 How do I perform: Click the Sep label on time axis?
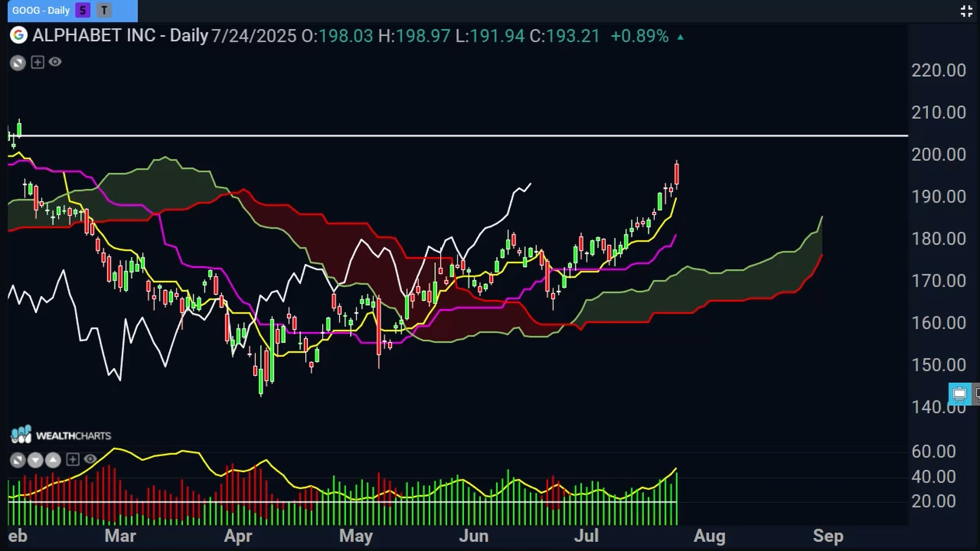tap(828, 536)
